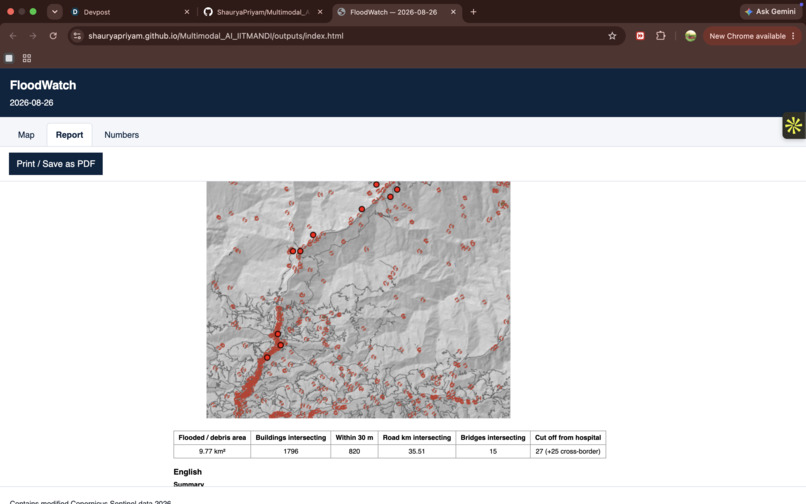Screen dimensions: 806x504
Task: Switch to the ShauryaPriyam GitHub tab
Action: [x=264, y=12]
